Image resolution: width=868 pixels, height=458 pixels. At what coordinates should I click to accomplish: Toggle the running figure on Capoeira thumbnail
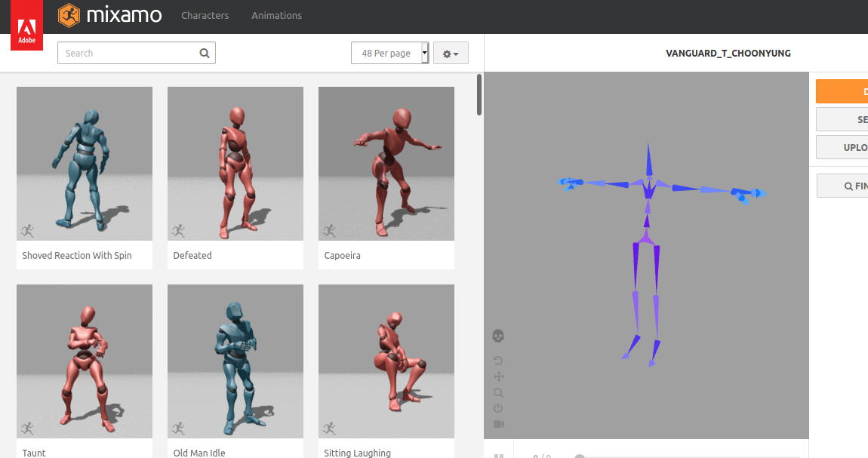pos(330,229)
